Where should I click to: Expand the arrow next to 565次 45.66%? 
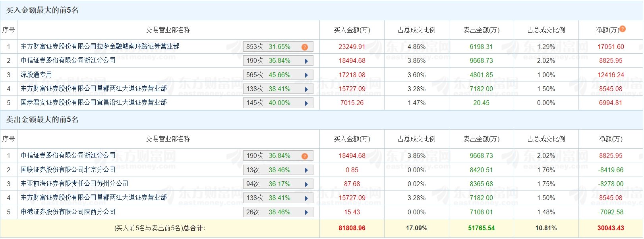click(x=306, y=75)
